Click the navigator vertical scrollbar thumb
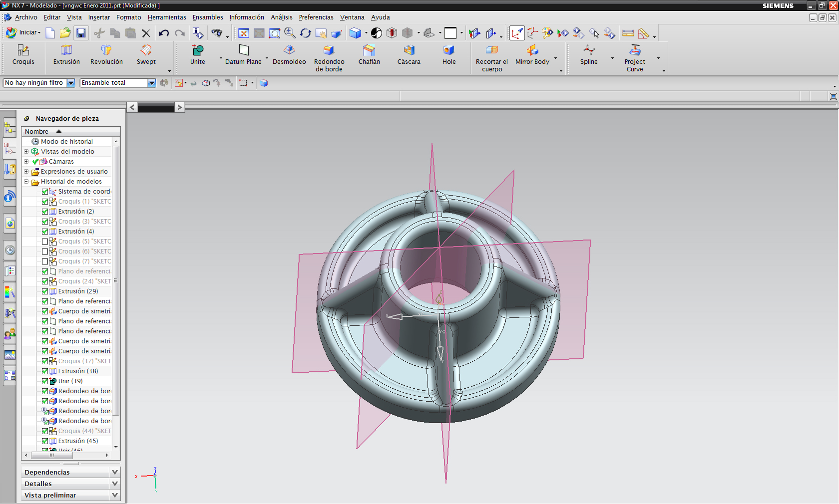This screenshot has width=839, height=504. click(x=116, y=280)
